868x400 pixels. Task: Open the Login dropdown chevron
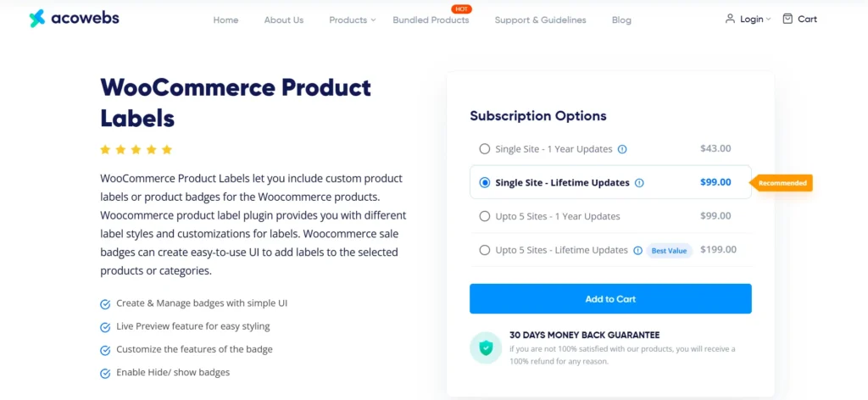[x=768, y=19]
